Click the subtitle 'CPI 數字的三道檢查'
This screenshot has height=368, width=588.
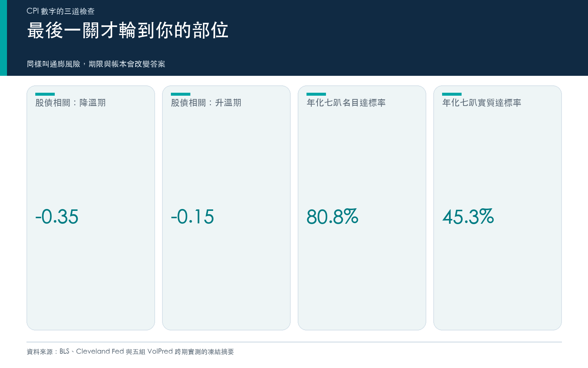(61, 11)
